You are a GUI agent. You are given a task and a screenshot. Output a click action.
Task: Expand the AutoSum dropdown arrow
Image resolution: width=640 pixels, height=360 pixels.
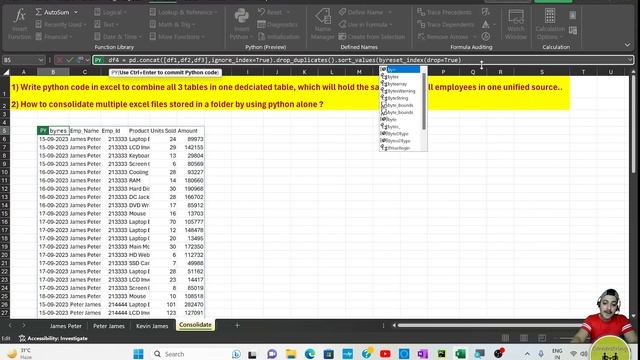pos(76,12)
